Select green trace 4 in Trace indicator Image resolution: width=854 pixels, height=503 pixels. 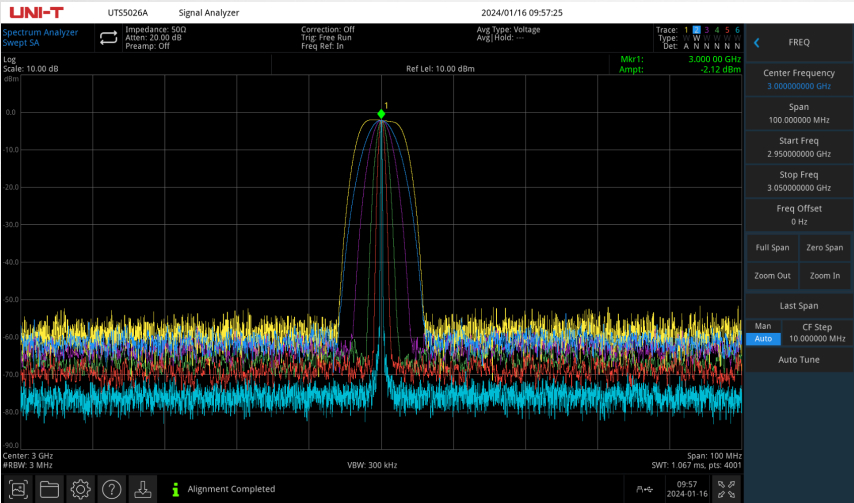717,30
